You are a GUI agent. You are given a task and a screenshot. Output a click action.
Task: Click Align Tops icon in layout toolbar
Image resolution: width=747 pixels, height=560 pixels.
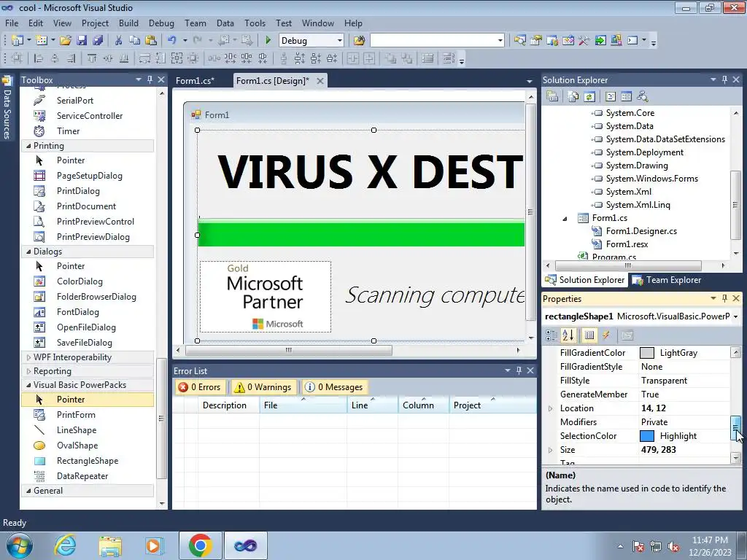(91, 58)
